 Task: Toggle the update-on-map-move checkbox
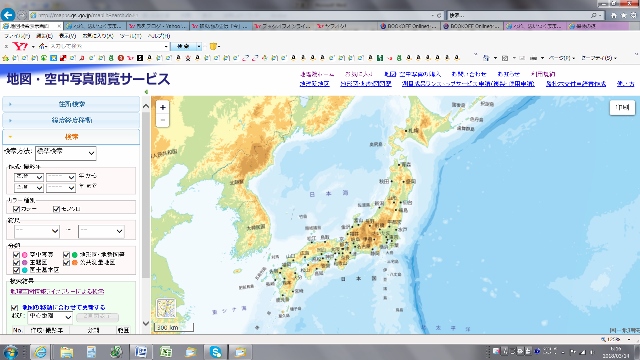coord(15,307)
